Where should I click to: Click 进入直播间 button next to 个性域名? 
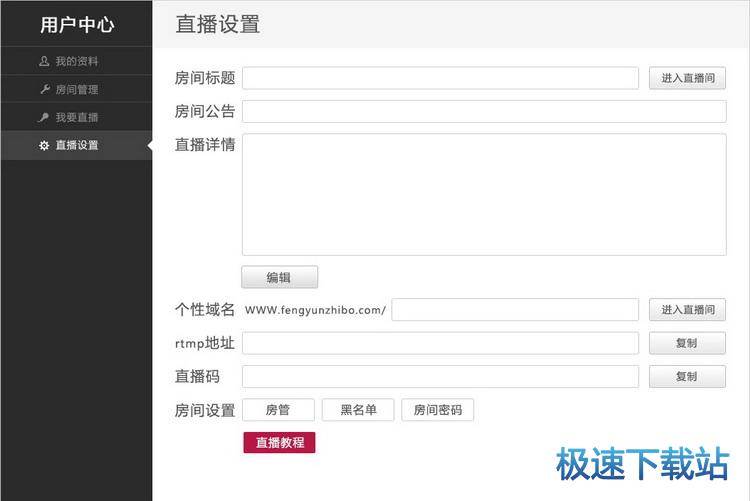687,310
